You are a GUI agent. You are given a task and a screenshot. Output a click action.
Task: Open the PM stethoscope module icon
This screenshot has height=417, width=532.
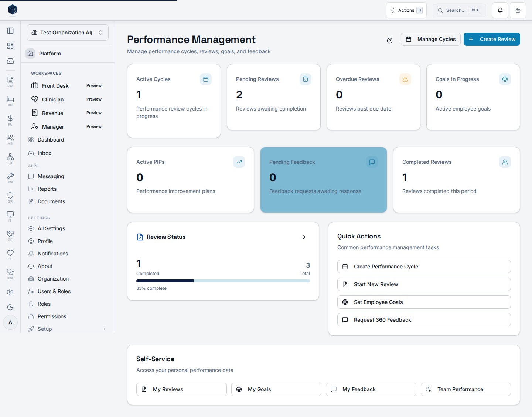click(10, 274)
